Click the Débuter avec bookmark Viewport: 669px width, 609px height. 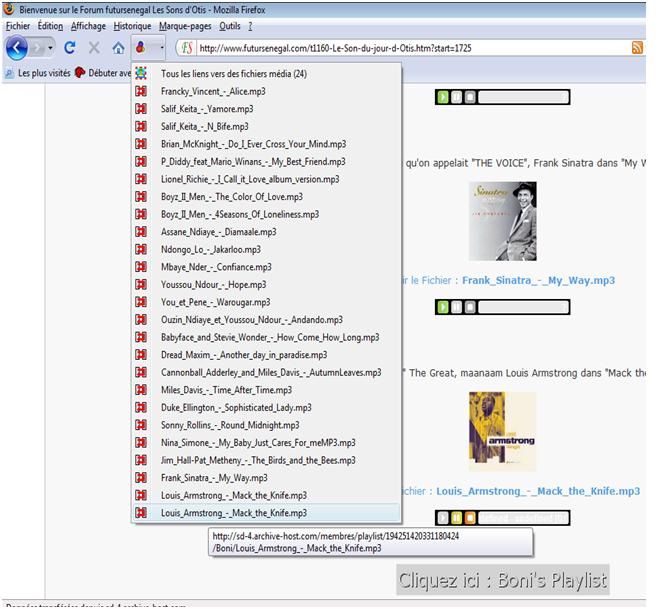click(x=103, y=73)
